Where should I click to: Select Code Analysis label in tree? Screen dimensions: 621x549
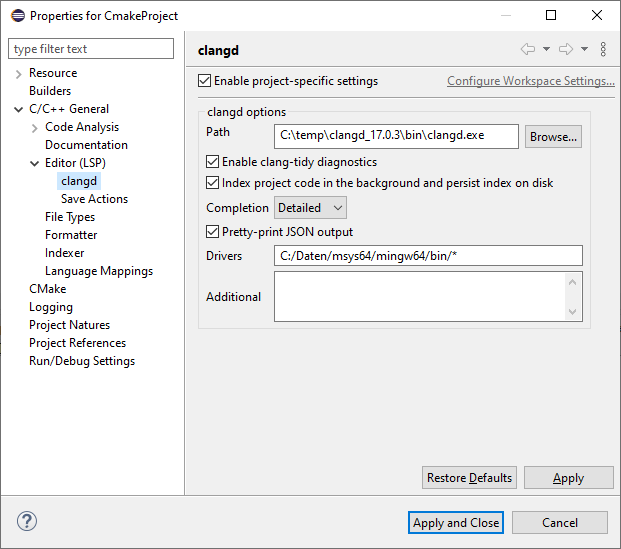click(x=82, y=127)
